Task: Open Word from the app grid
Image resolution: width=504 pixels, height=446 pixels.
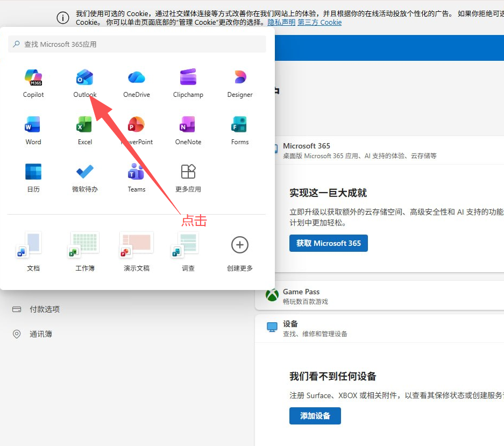Action: tap(33, 130)
